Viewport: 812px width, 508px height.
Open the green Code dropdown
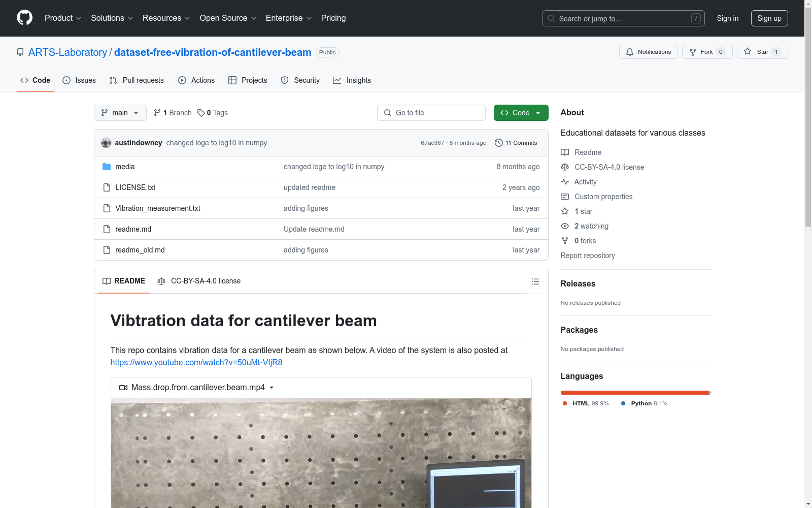(x=521, y=113)
